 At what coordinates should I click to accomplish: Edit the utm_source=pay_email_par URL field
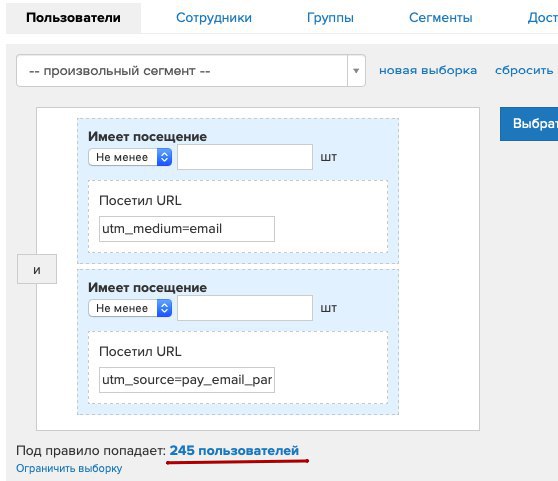[187, 380]
